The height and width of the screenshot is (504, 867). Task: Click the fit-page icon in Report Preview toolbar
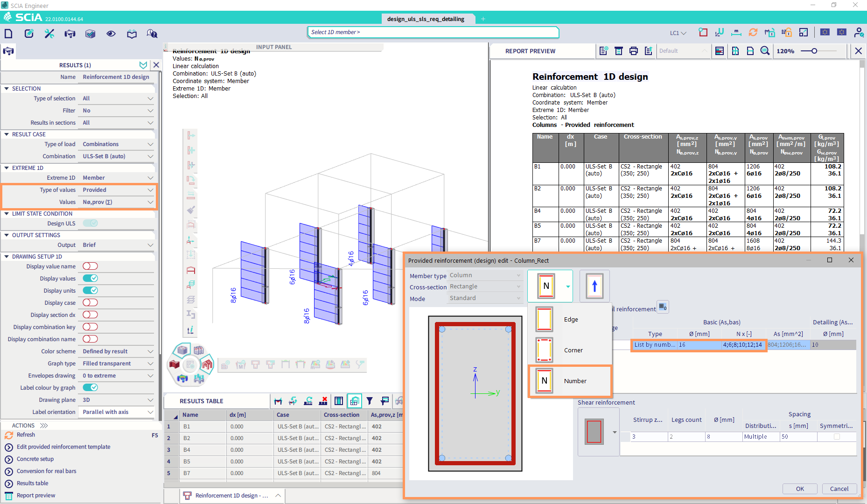point(735,51)
